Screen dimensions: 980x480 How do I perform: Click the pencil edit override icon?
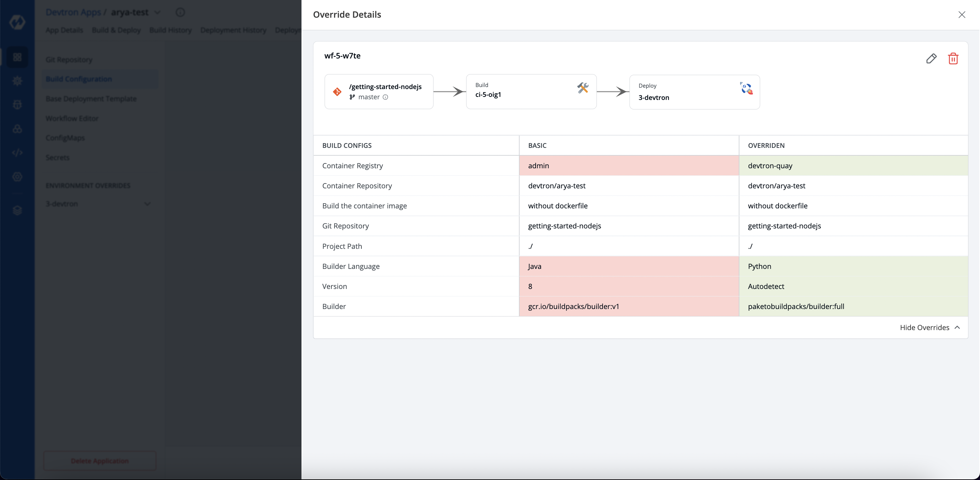pos(931,58)
